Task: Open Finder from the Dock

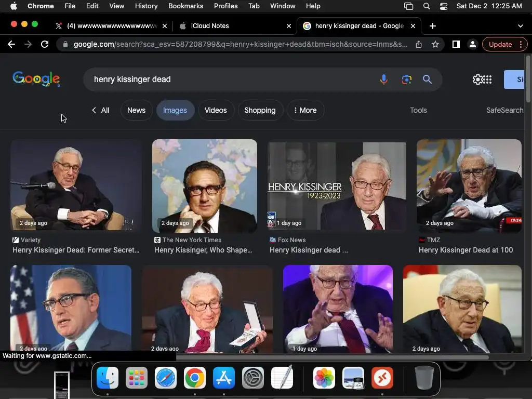Action: tap(108, 378)
